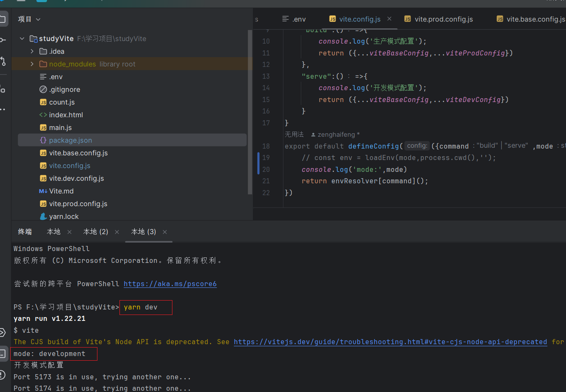This screenshot has height=392, width=566.
Task: Close the 本地 terminal session tab
Action: click(x=69, y=232)
